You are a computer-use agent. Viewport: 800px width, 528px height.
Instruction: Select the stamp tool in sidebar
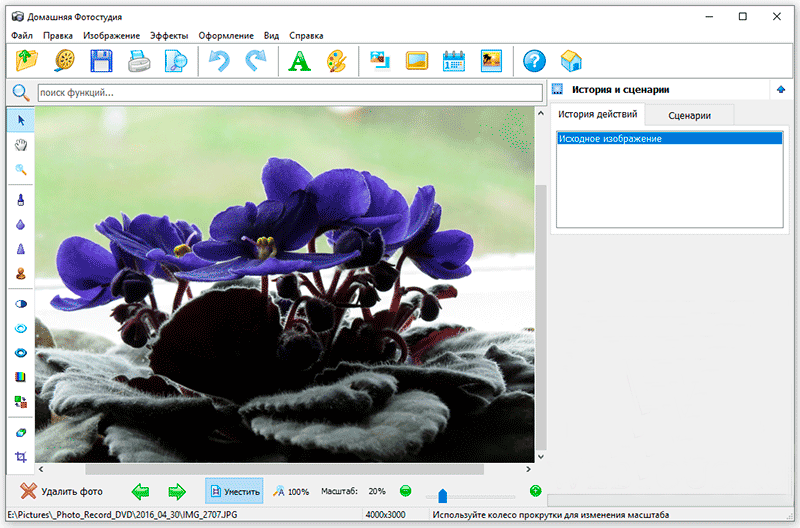pyautogui.click(x=21, y=273)
